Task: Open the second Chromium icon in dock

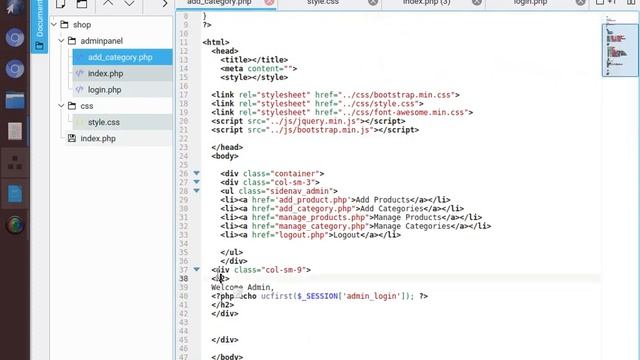Action: (x=15, y=69)
